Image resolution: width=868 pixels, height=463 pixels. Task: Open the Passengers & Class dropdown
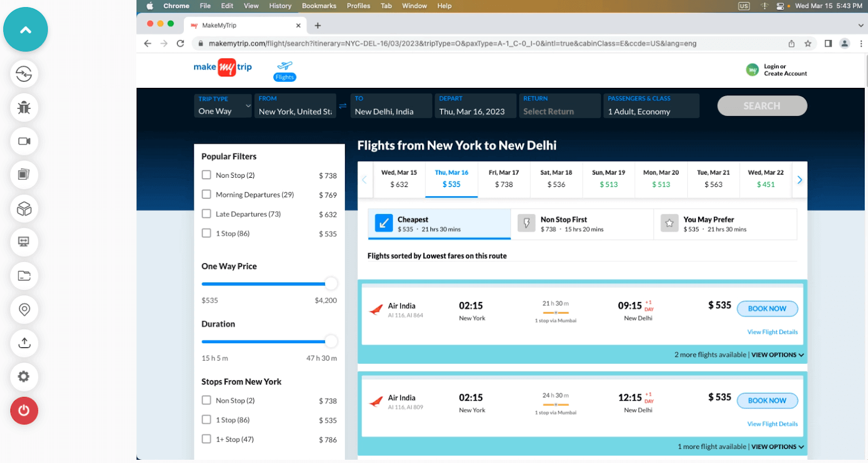click(651, 106)
